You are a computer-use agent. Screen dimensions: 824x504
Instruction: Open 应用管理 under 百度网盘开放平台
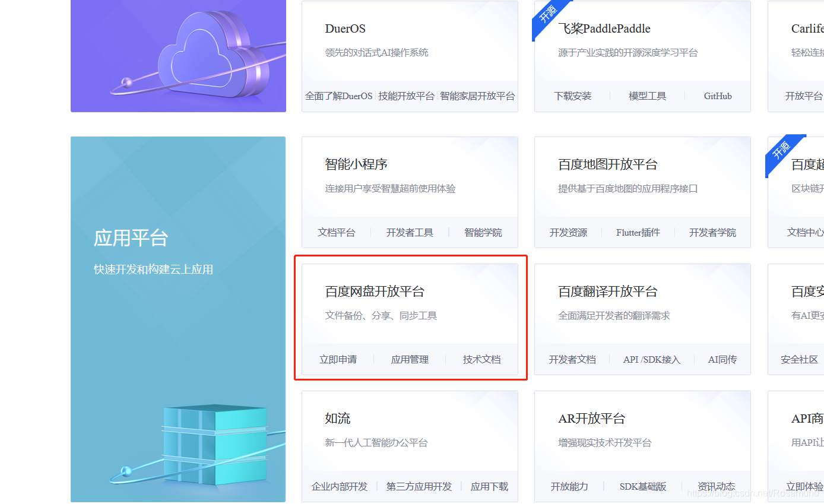pos(410,360)
